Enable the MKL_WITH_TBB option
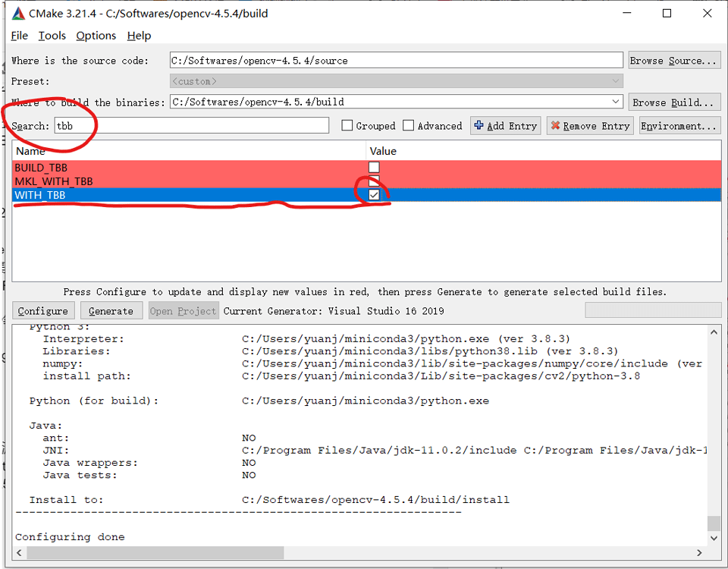This screenshot has width=728, height=569. click(373, 181)
